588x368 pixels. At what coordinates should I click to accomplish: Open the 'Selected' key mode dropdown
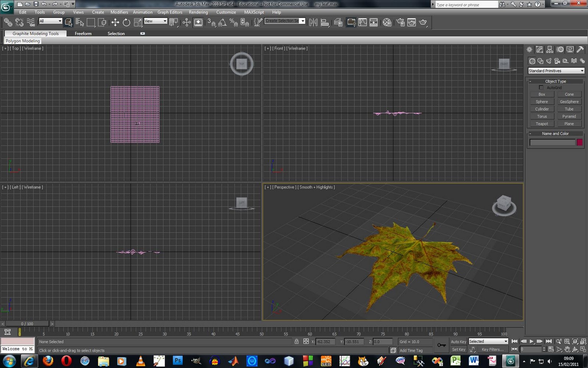tap(488, 342)
